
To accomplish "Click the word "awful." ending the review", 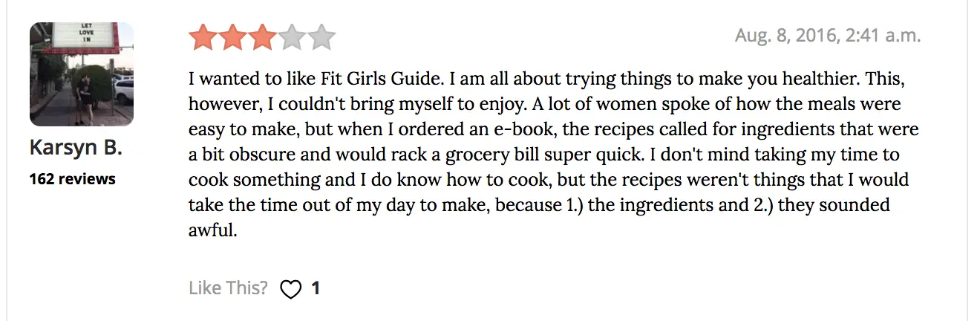I will pos(212,231).
